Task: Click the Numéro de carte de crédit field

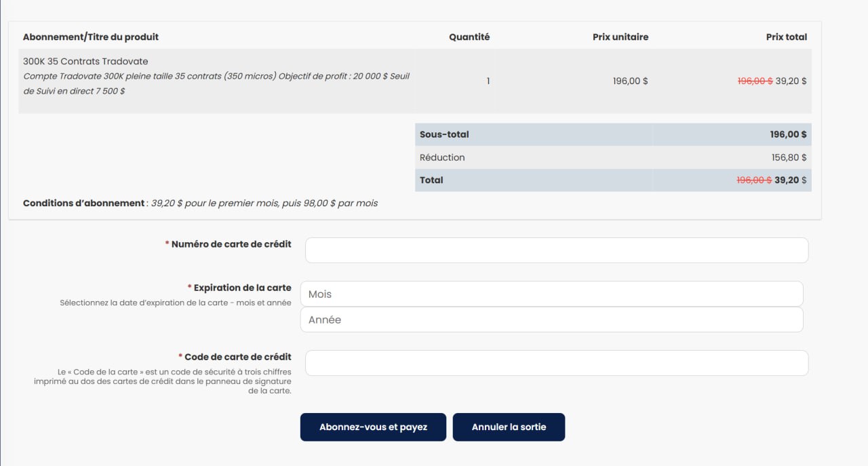Action: click(x=556, y=250)
